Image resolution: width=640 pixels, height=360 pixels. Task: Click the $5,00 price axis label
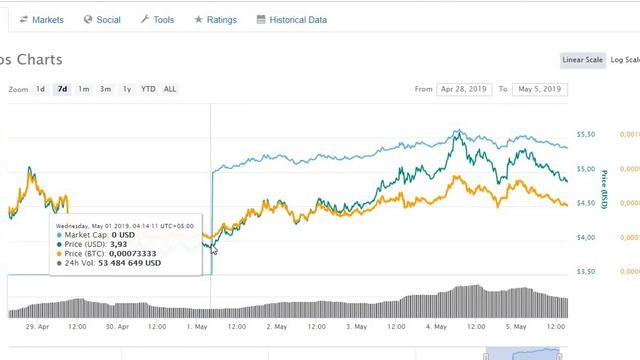pyautogui.click(x=586, y=169)
